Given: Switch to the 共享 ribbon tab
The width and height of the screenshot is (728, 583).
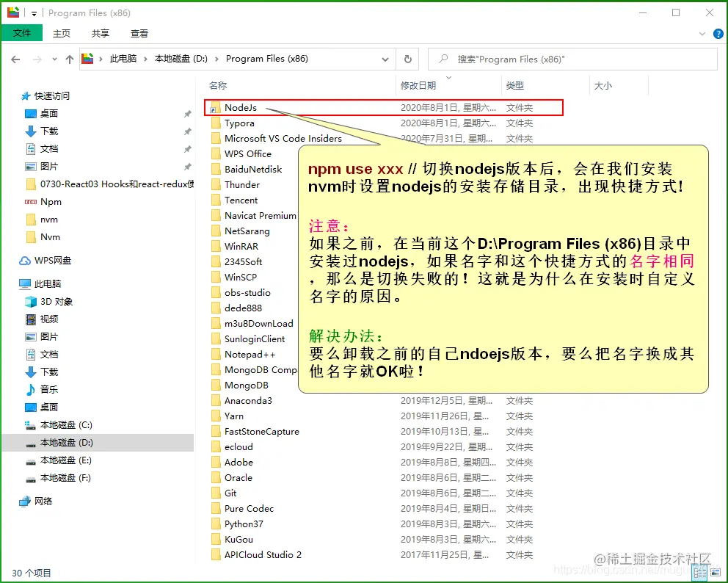Looking at the screenshot, I should (101, 34).
